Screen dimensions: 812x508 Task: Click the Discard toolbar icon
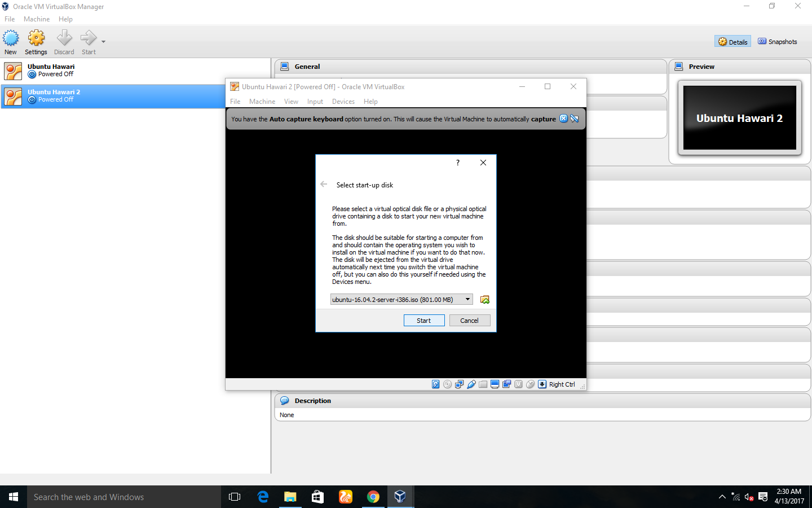pyautogui.click(x=64, y=42)
